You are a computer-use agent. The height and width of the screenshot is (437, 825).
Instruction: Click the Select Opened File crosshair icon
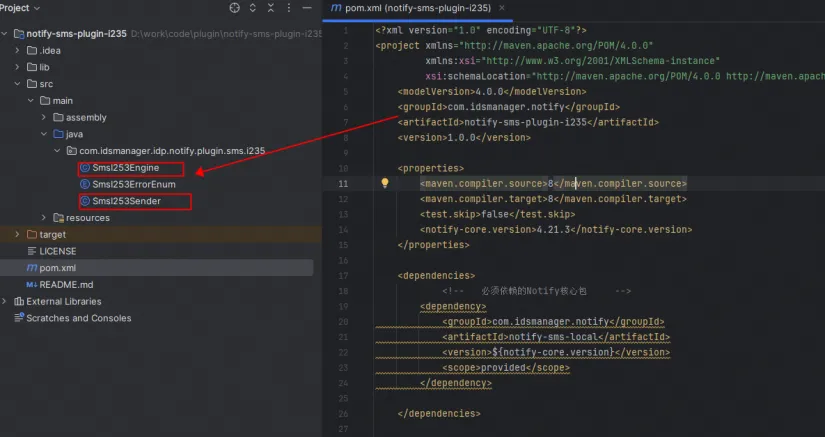235,8
